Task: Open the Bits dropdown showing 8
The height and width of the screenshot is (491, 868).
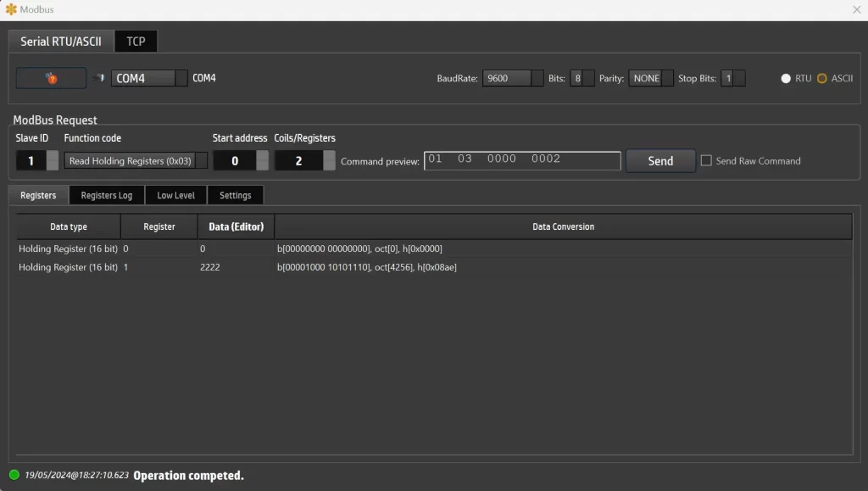Action: [x=581, y=78]
